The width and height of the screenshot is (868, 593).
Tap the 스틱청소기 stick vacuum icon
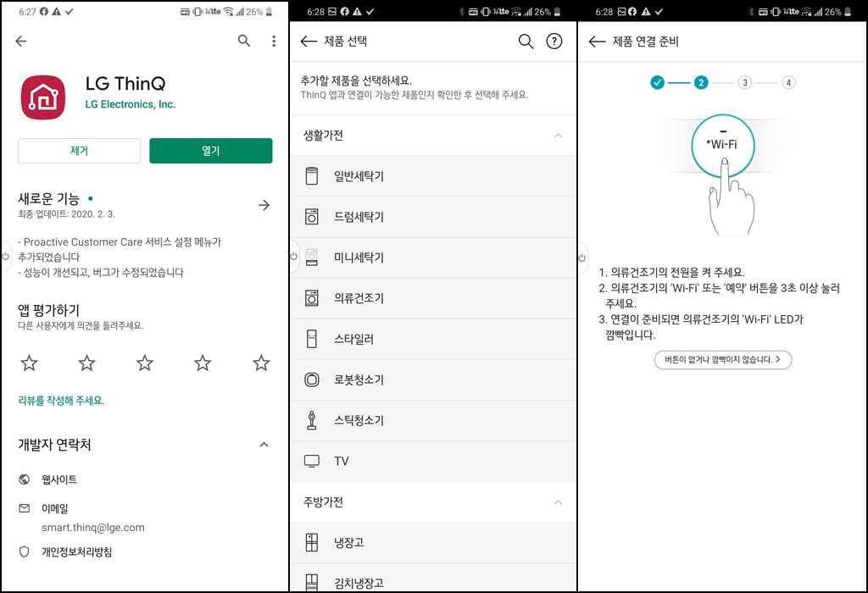tap(312, 420)
